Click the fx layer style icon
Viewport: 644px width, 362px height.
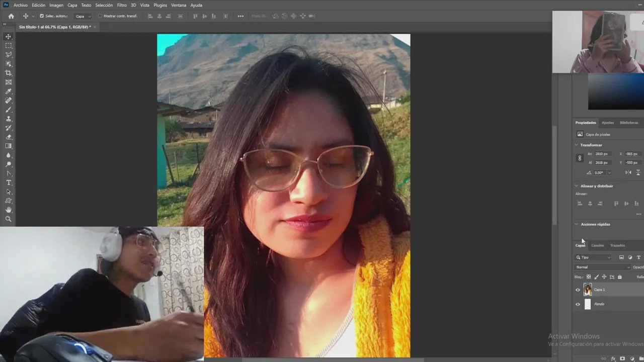613,358
